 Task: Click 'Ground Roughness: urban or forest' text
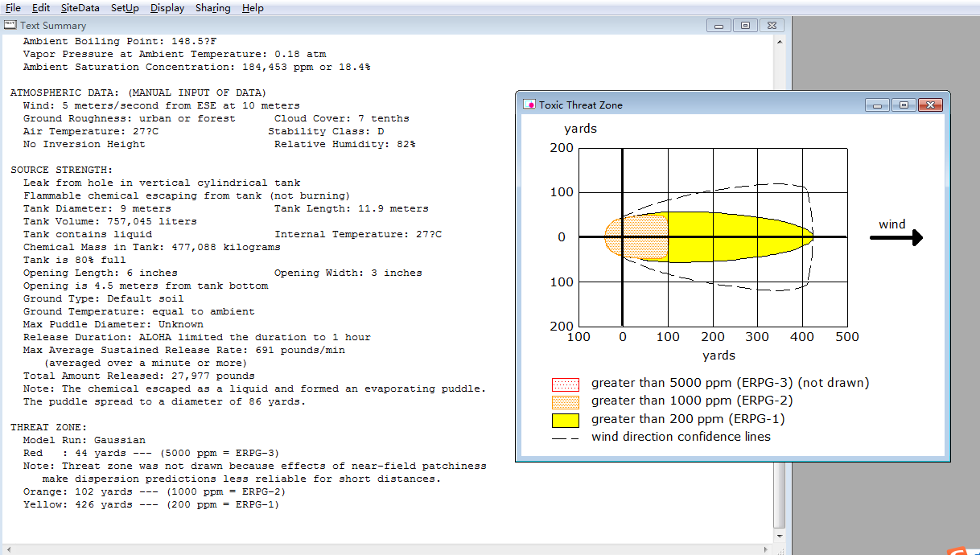(x=130, y=118)
